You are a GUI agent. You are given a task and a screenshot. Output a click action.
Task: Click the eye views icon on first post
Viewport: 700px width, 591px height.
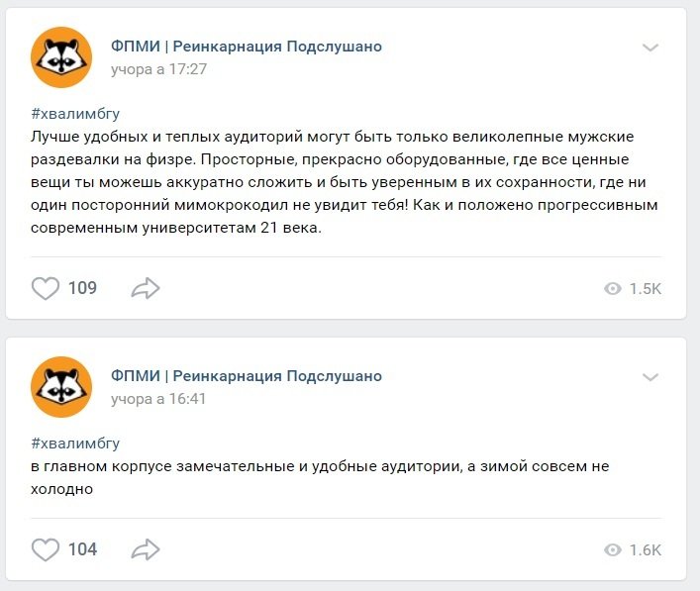tap(613, 289)
